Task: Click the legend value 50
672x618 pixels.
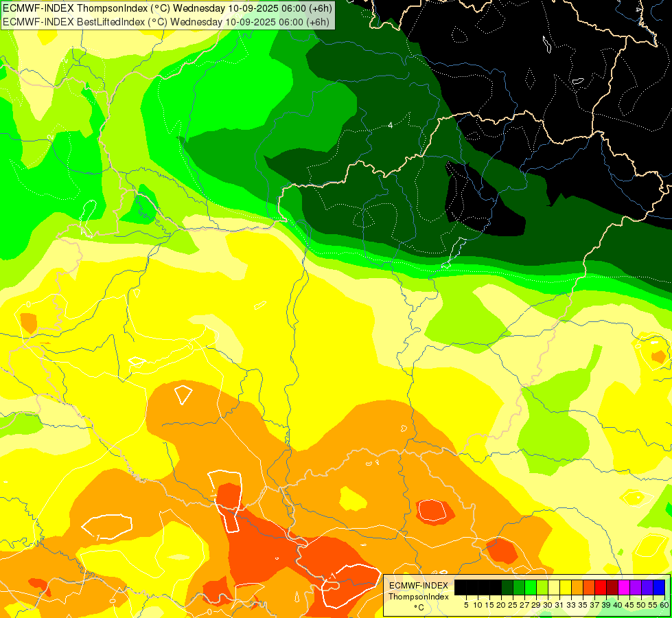Action: [x=641, y=605]
